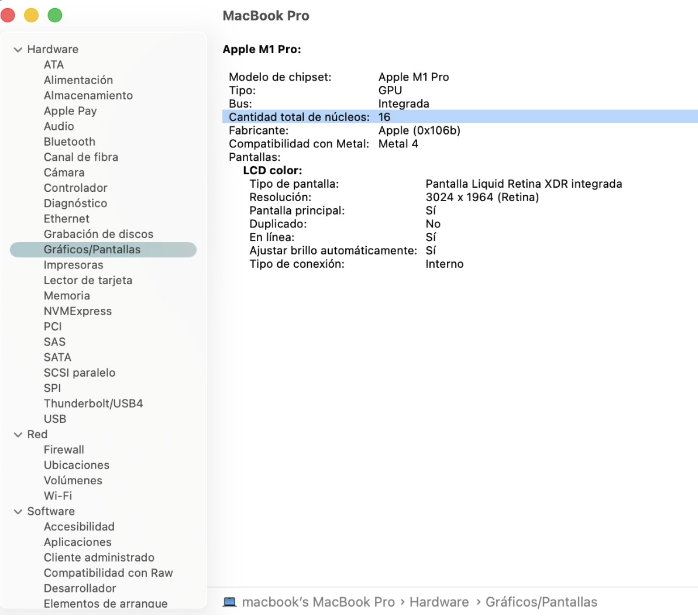Collapse the Hardware section chevron
The image size is (698, 616).
tap(18, 50)
